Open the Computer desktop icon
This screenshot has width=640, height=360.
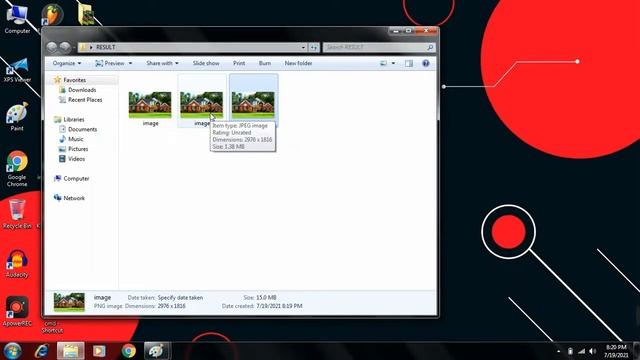17,18
